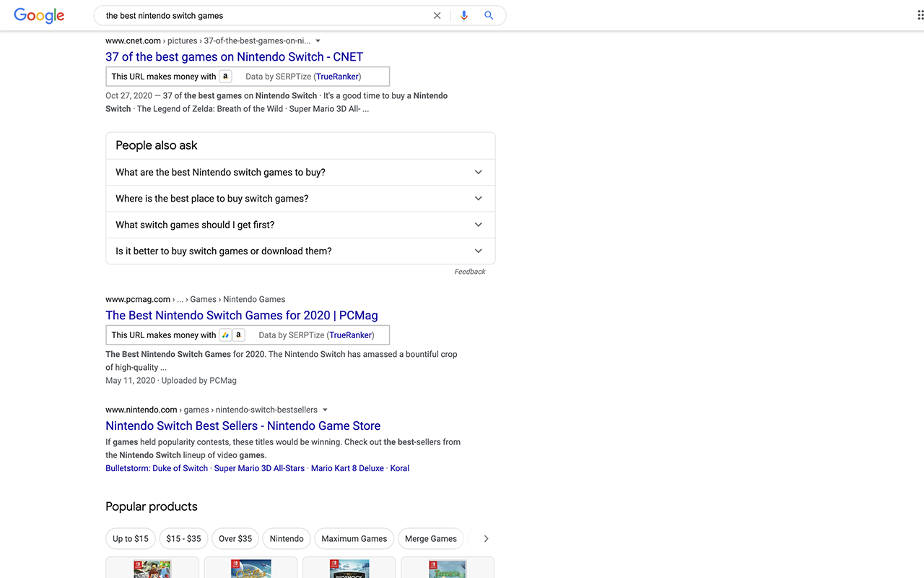Open "Nintendo Switch Best Sellers - Nintendo Game Store"
This screenshot has height=578, width=924.
(x=243, y=426)
